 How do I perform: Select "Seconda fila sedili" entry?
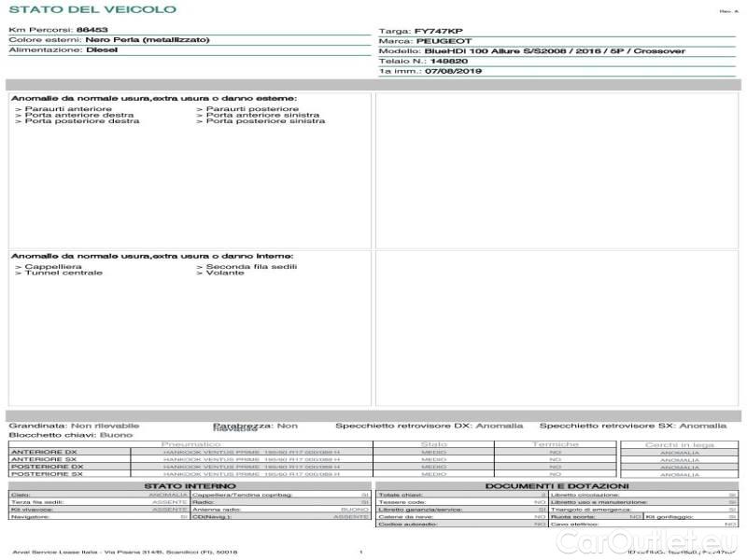(x=251, y=267)
